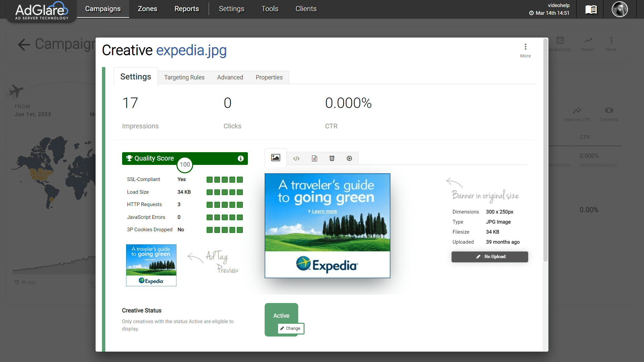Click the SSL-Compliant score bar
Image resolution: width=644 pixels, height=362 pixels.
click(224, 180)
